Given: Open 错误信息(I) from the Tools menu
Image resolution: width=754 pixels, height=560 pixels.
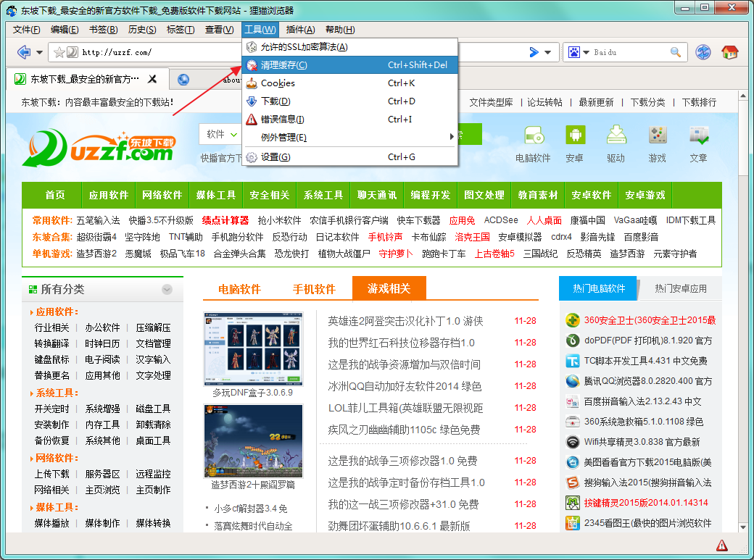Looking at the screenshot, I should tap(350, 120).
